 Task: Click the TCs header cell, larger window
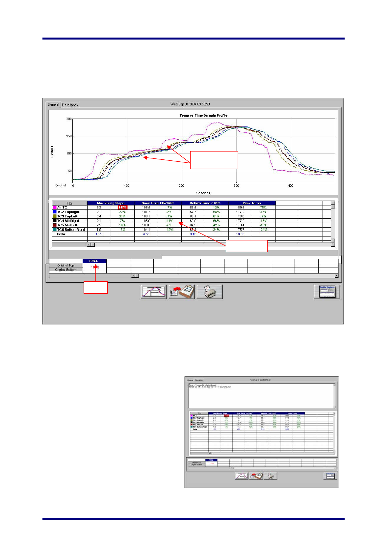pyautogui.click(x=70, y=203)
